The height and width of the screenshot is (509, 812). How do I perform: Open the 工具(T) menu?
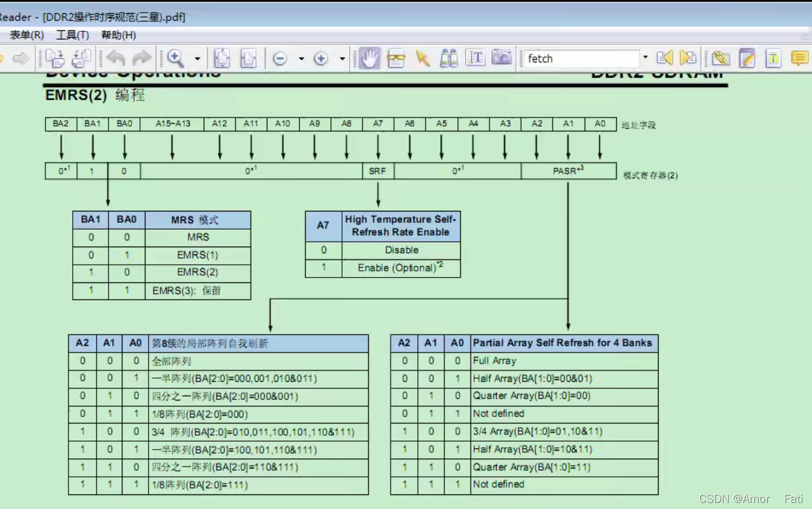click(x=72, y=35)
